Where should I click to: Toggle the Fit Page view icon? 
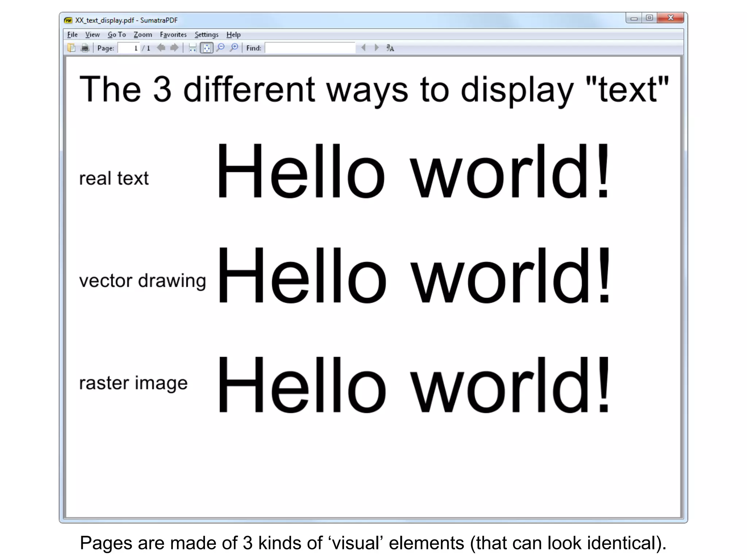(x=206, y=48)
